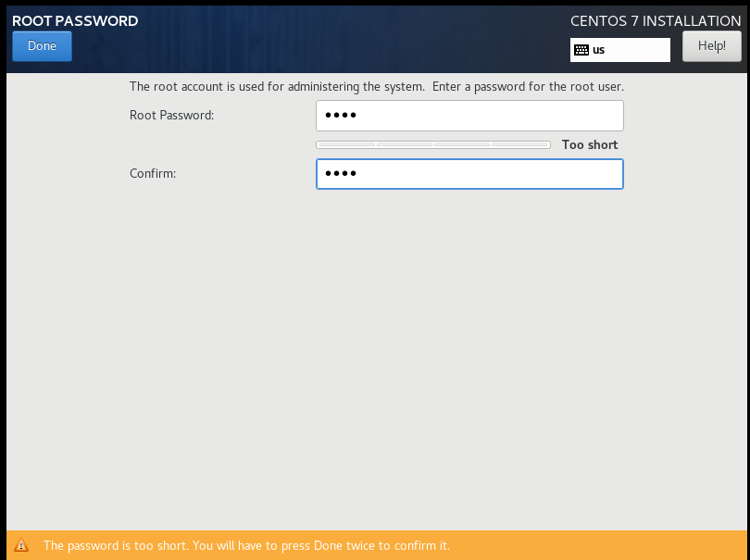Screen dimensions: 750x560
Task: Select the us keyboard layout indicator
Action: click(x=619, y=50)
